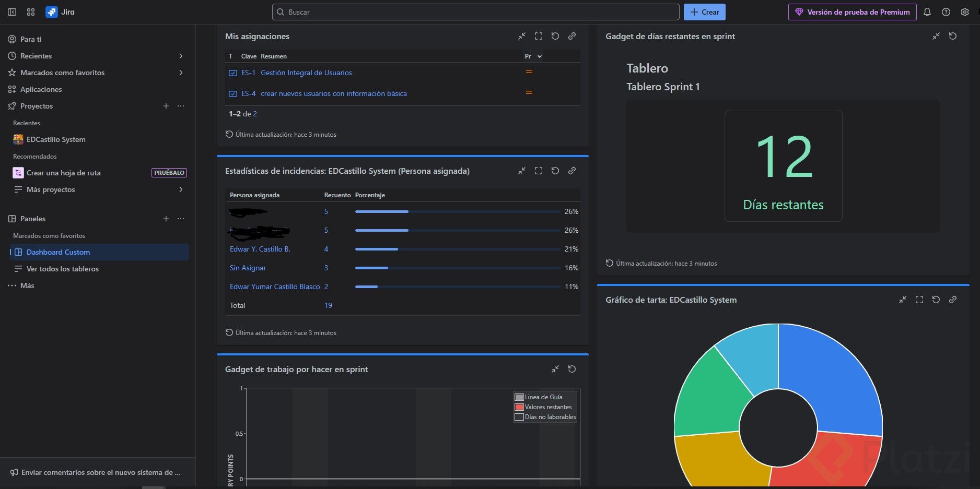
Task: Copy link of Estadísticas de incidencias gadget
Action: click(572, 171)
